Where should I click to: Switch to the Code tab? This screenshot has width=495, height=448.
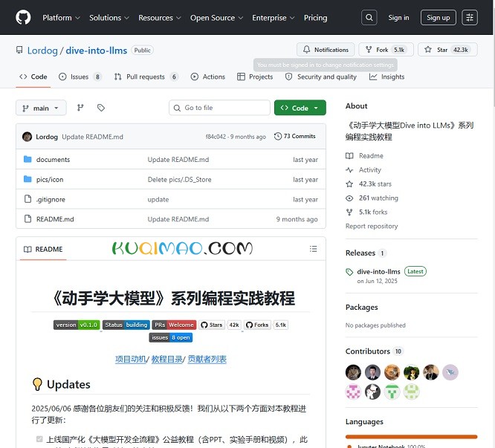(x=33, y=77)
